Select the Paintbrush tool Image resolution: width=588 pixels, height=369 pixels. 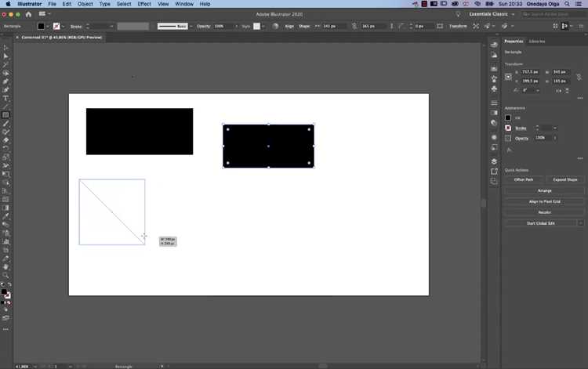pyautogui.click(x=5, y=124)
